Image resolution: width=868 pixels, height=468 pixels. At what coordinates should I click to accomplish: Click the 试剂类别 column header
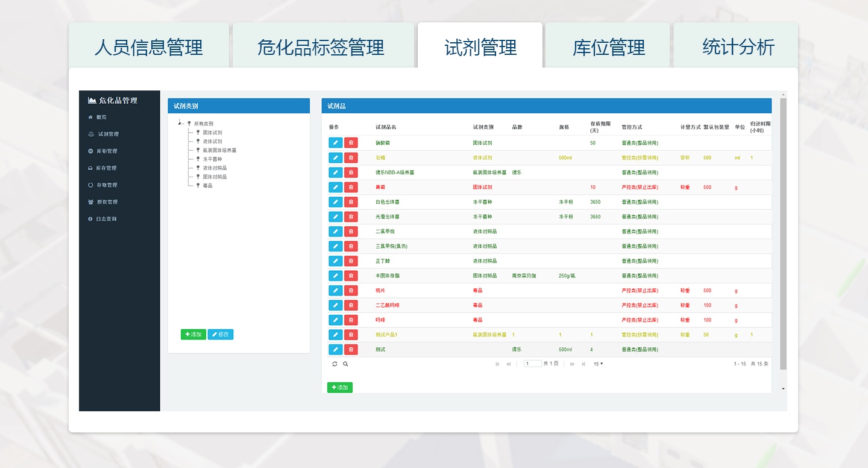(483, 127)
